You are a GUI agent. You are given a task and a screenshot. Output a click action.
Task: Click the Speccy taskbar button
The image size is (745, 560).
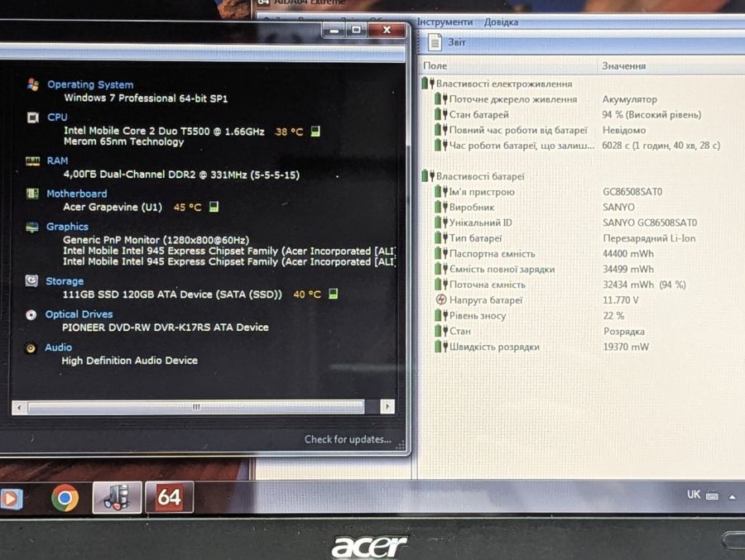(117, 497)
